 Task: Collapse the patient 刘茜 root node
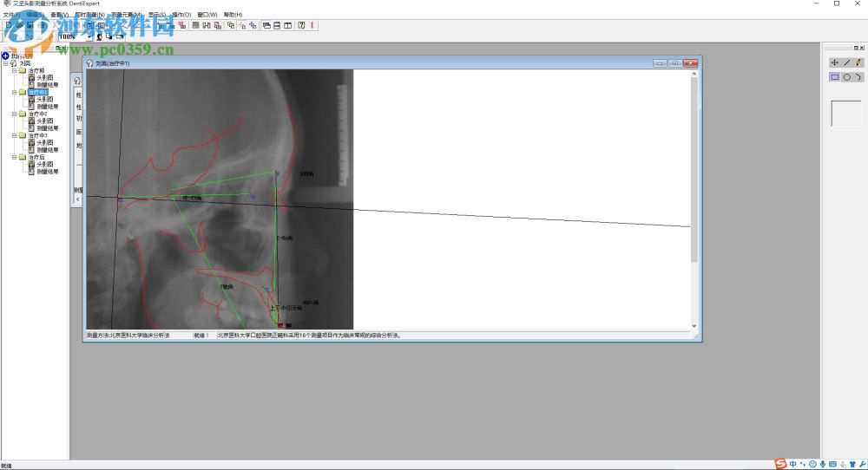(6, 63)
